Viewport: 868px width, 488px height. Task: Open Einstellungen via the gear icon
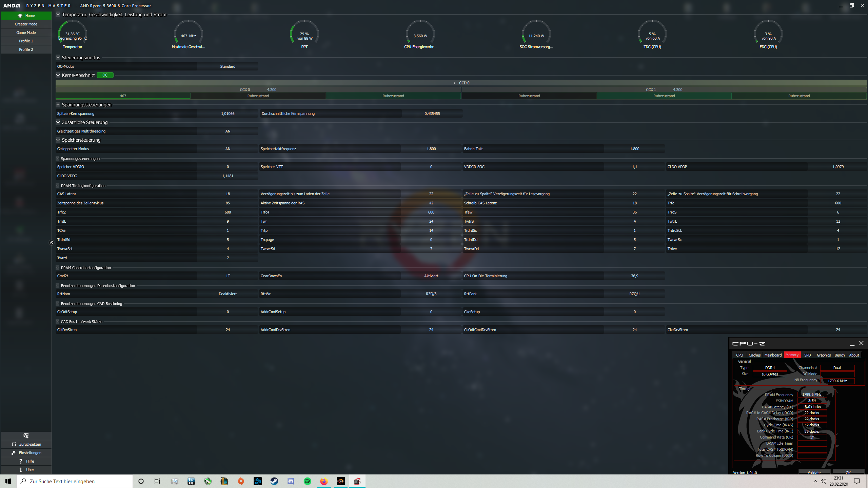13,452
